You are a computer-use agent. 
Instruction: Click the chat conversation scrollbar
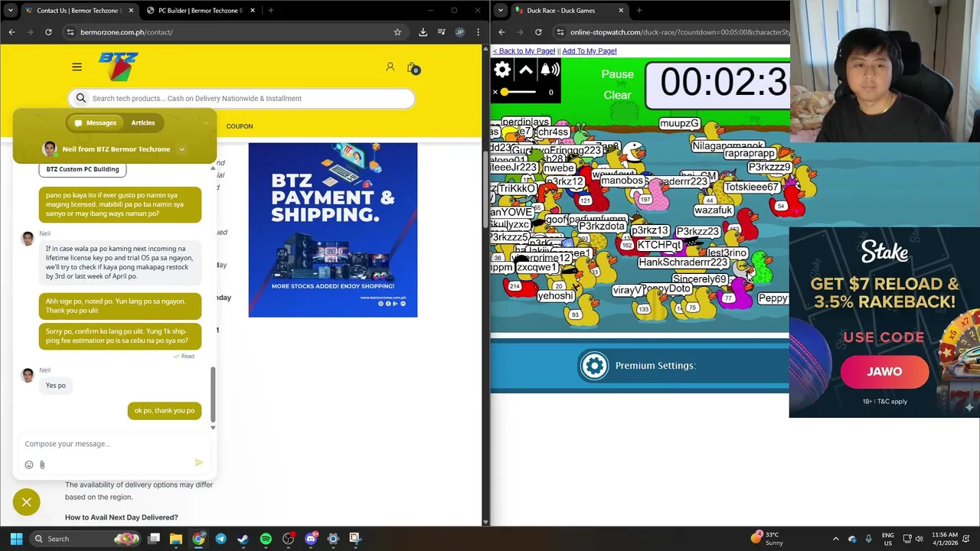click(213, 394)
